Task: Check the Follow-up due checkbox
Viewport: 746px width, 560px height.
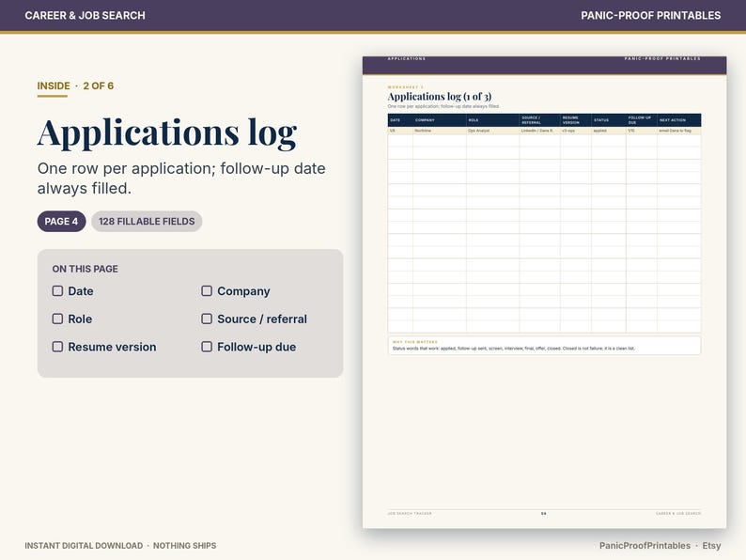Action: tap(207, 347)
